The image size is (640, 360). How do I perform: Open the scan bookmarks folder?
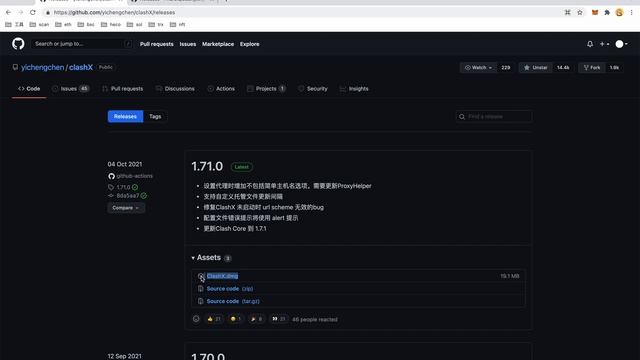click(39, 24)
